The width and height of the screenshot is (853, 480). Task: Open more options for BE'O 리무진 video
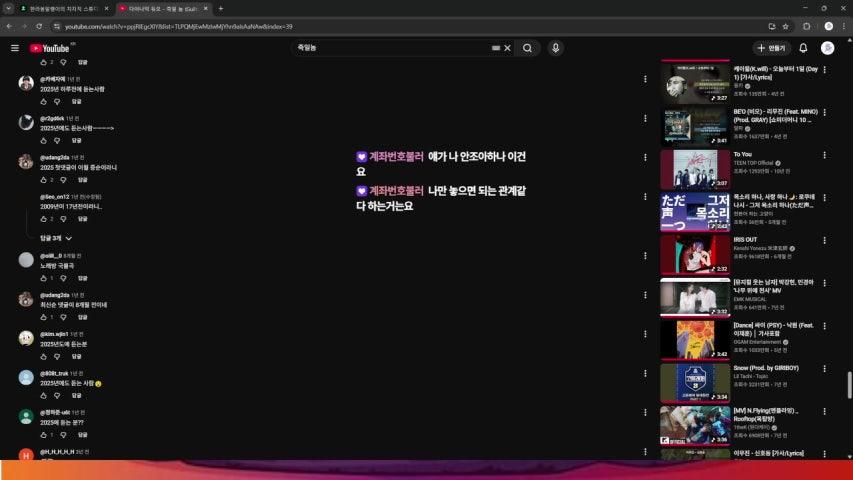pyautogui.click(x=825, y=112)
